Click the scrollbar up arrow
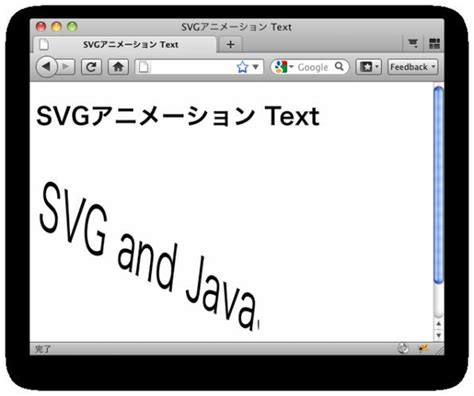474x396 pixels. (x=439, y=323)
